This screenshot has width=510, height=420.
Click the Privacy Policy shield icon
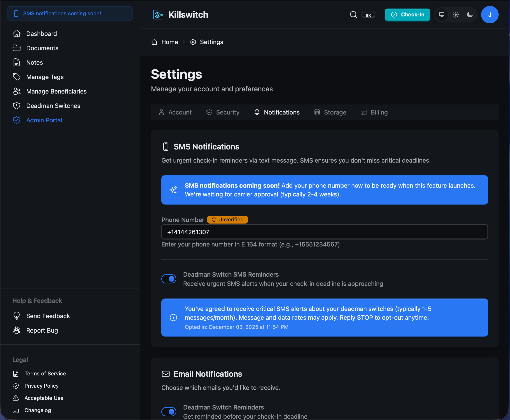tap(16, 386)
